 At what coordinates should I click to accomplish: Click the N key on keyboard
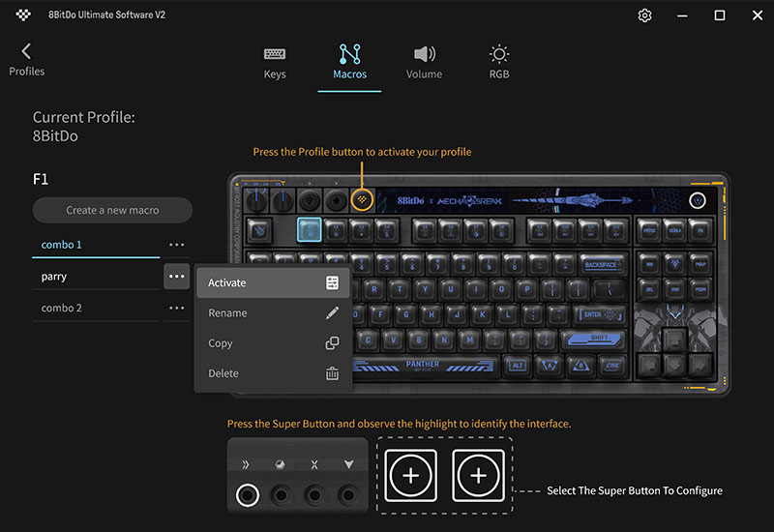coord(444,340)
